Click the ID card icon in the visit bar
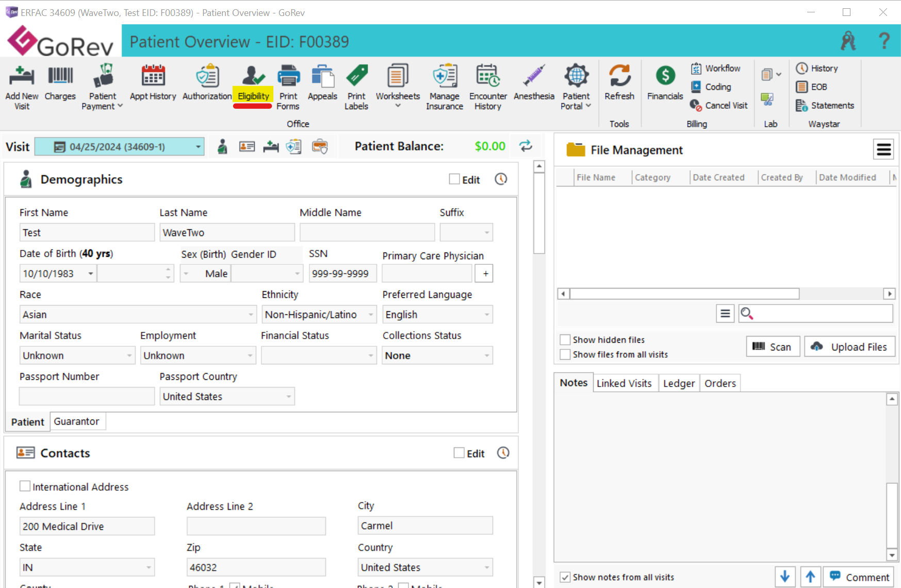Image resolution: width=901 pixels, height=588 pixels. (247, 146)
